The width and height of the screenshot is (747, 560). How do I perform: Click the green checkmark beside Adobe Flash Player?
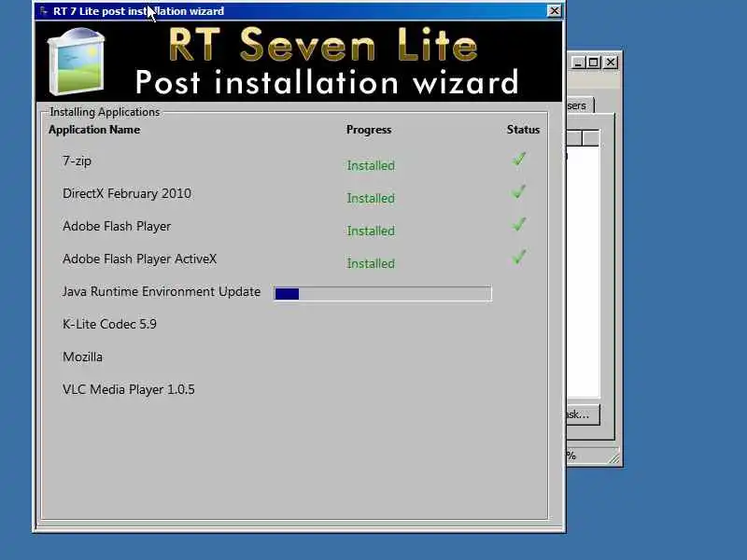point(519,224)
